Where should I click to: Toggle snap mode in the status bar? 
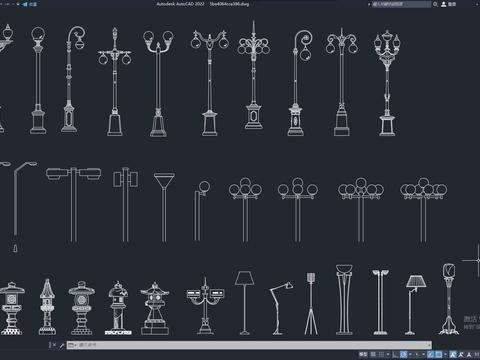pyautogui.click(x=381, y=354)
